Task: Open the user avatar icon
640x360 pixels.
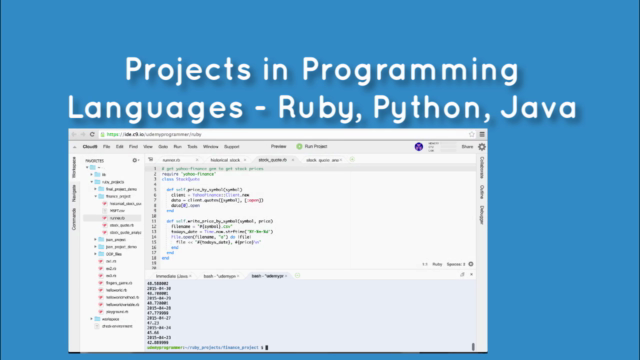Action: coord(419,147)
